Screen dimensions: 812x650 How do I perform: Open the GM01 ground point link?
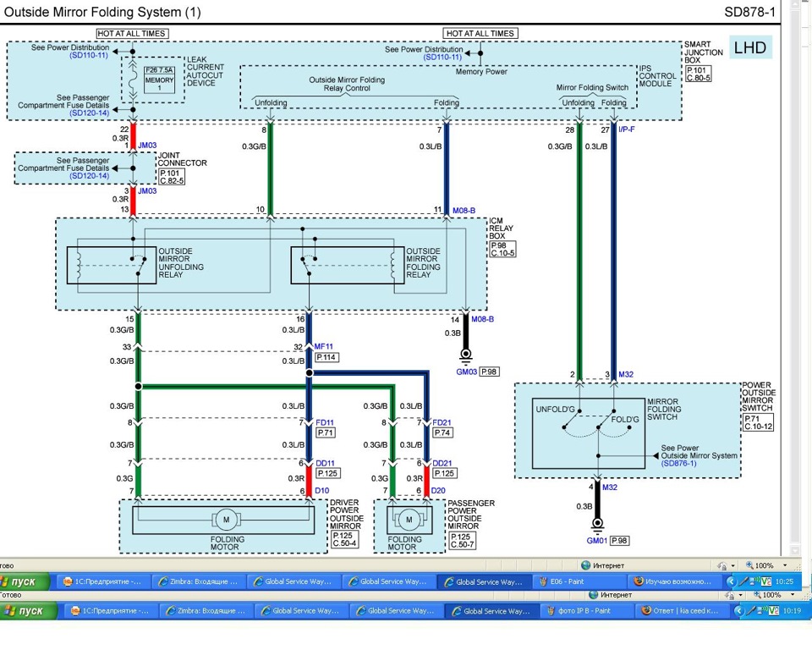click(596, 541)
